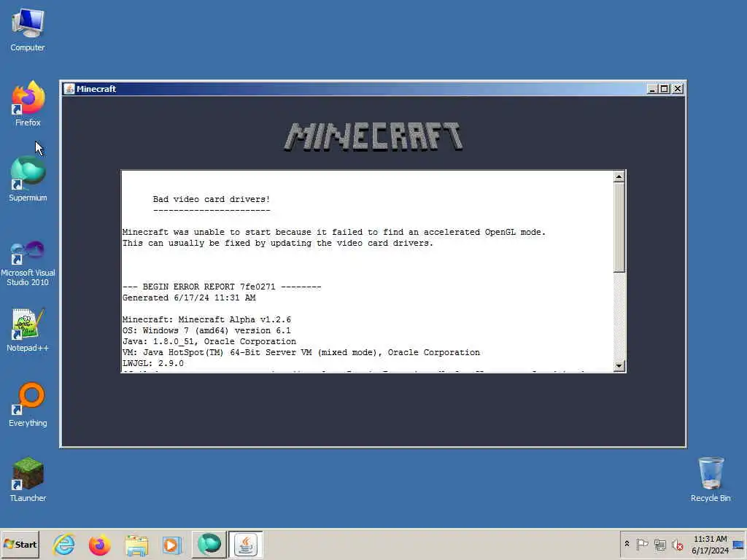
Task: Open Windows Explorer from the taskbar
Action: [136, 544]
